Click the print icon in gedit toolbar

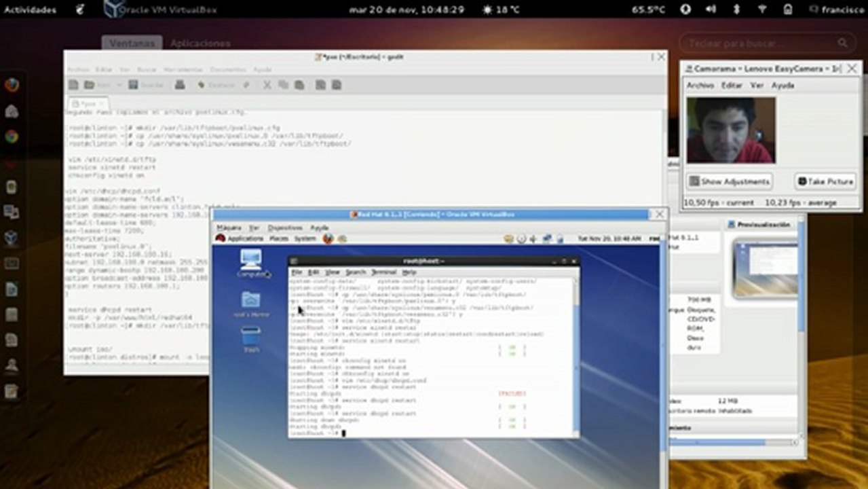pyautogui.click(x=180, y=85)
